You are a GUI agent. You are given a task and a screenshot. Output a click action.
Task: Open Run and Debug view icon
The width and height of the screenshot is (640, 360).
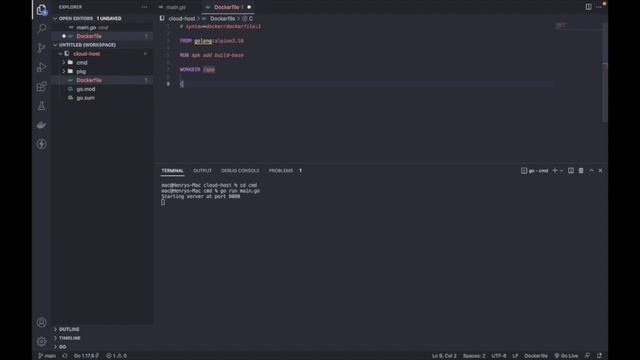(41, 67)
